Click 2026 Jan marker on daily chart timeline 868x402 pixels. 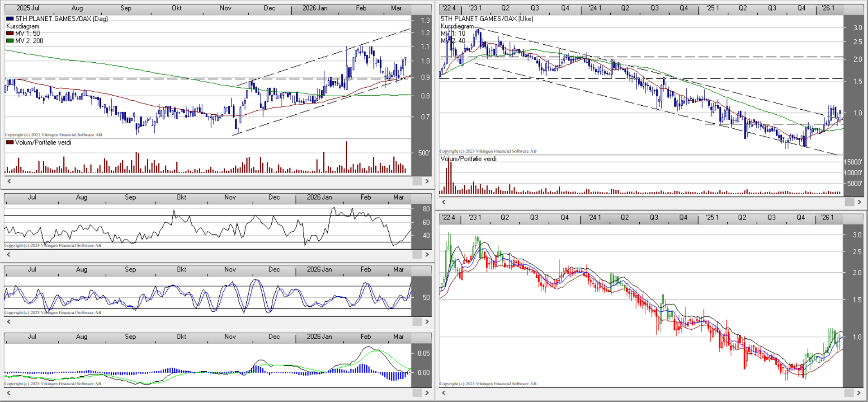pyautogui.click(x=315, y=8)
